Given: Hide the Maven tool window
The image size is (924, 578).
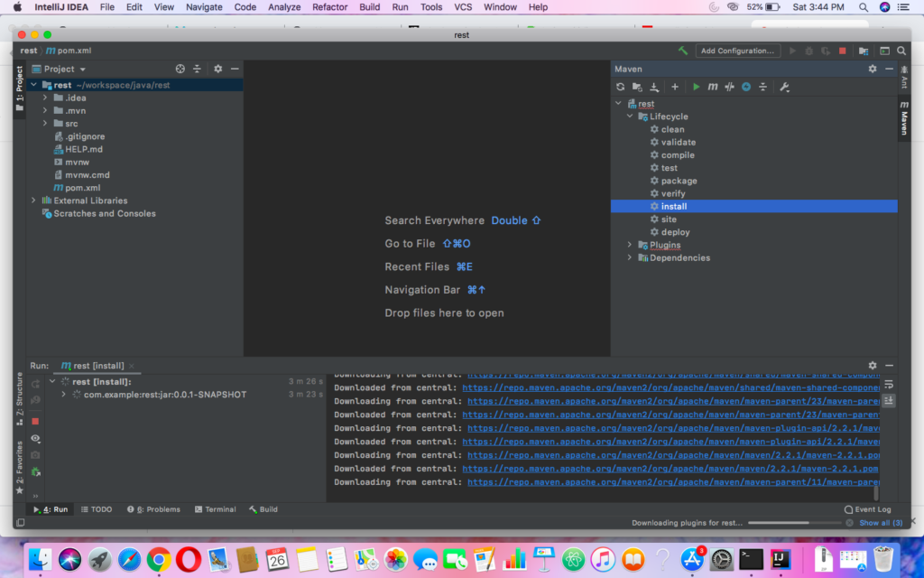Looking at the screenshot, I should [889, 69].
